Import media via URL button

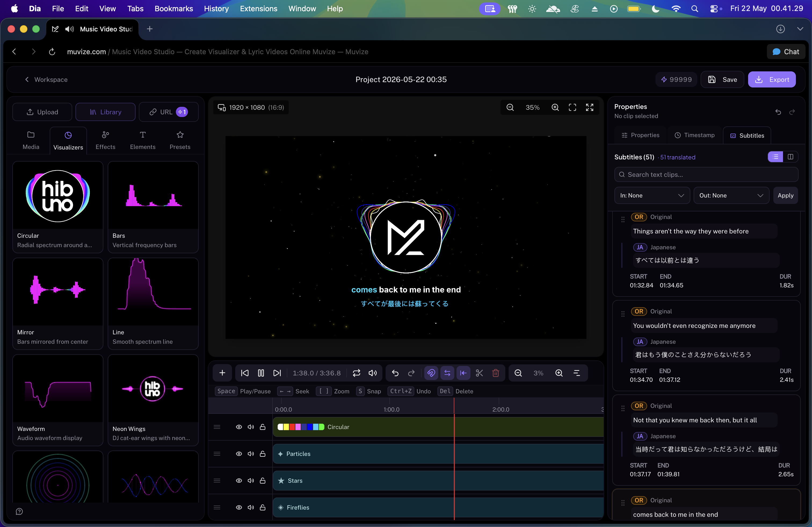(169, 112)
